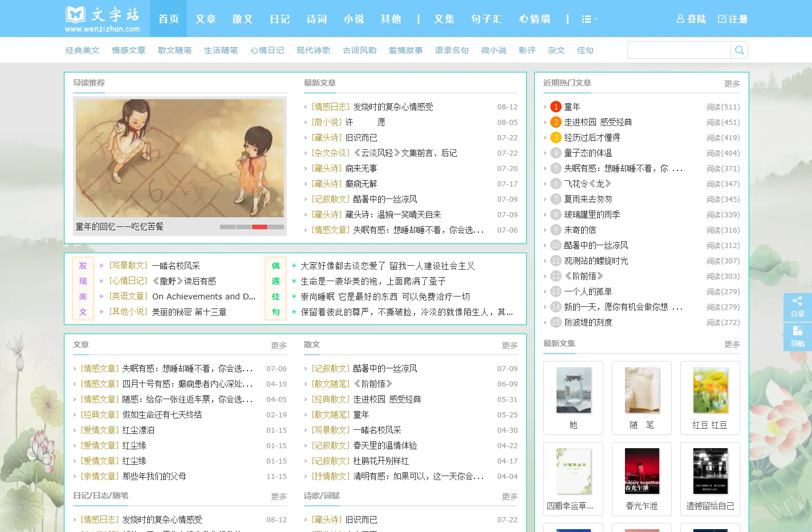Click the featured slideshow image 童年的回忆
Image resolution: width=812 pixels, height=532 pixels.
coord(180,158)
